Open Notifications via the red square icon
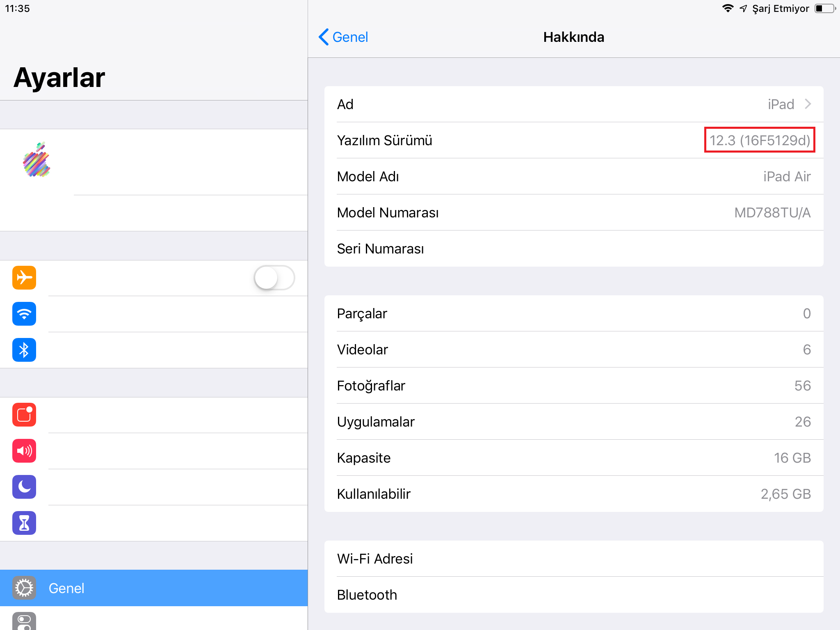The image size is (840, 630). (24, 415)
